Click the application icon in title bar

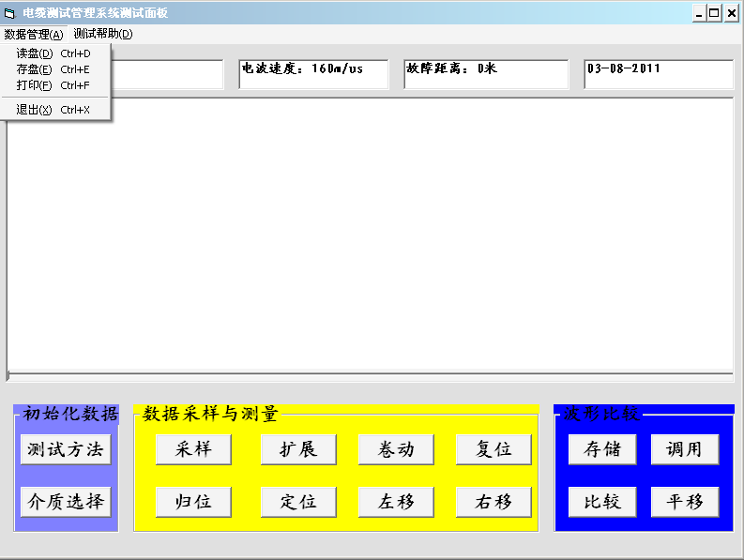click(x=10, y=13)
